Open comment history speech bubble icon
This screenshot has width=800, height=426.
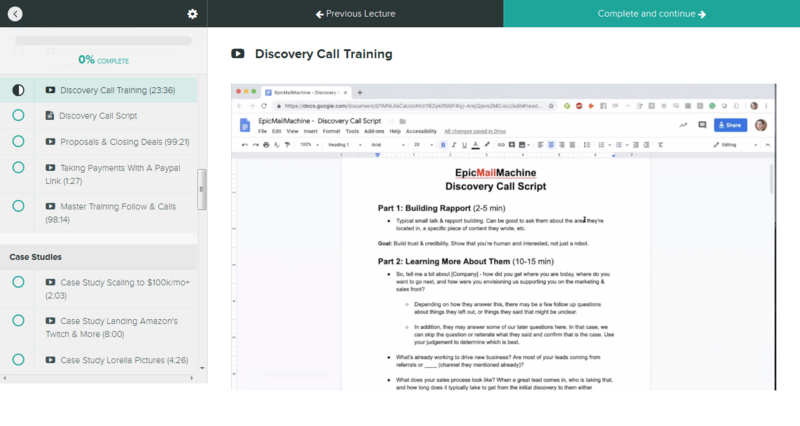[x=702, y=125]
